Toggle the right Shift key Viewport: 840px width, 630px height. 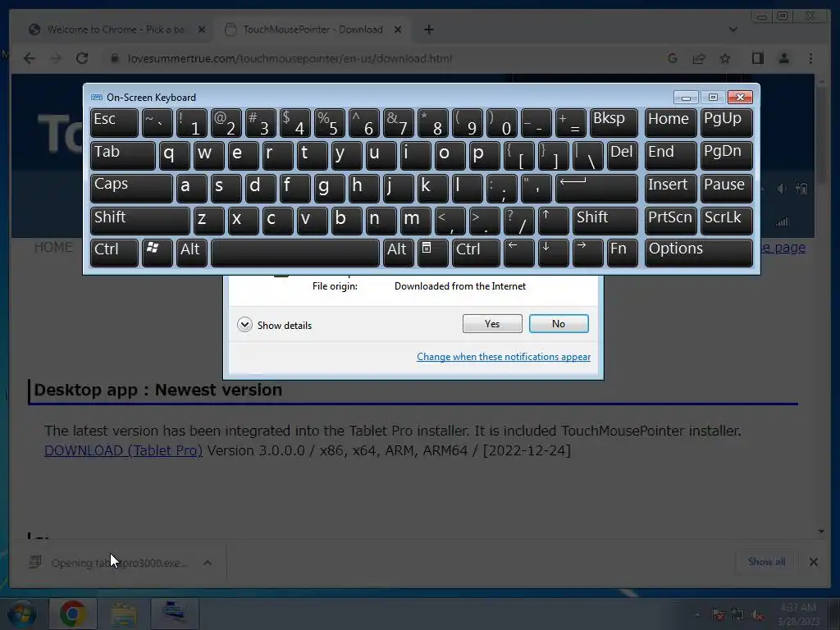pyautogui.click(x=605, y=221)
